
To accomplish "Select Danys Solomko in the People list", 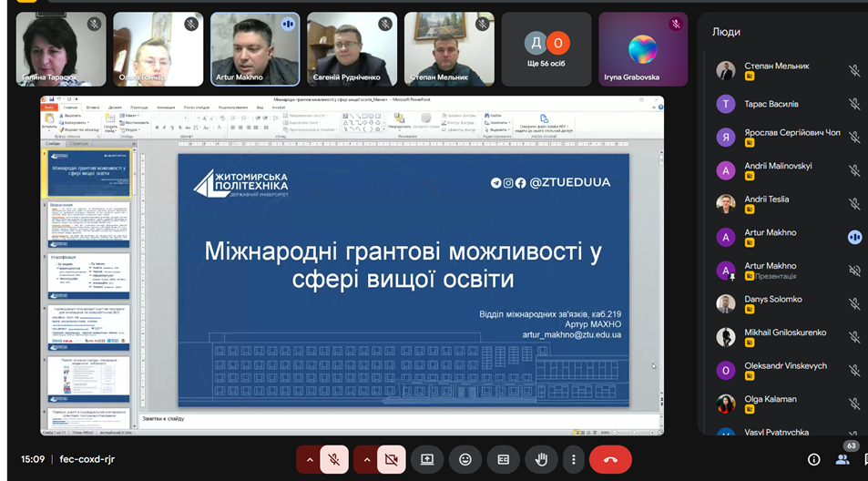I will (x=772, y=299).
